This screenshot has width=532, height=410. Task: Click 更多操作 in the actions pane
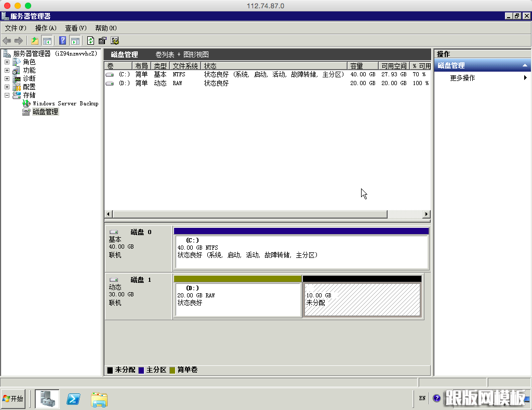click(462, 78)
